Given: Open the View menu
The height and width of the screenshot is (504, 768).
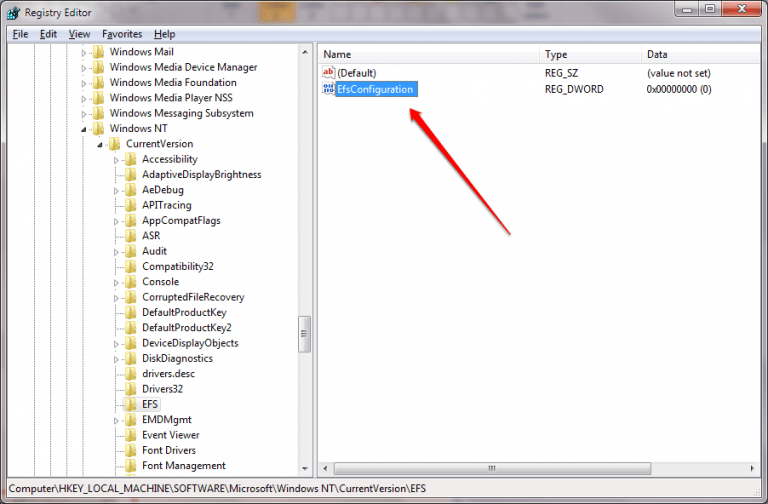Looking at the screenshot, I should coord(79,34).
